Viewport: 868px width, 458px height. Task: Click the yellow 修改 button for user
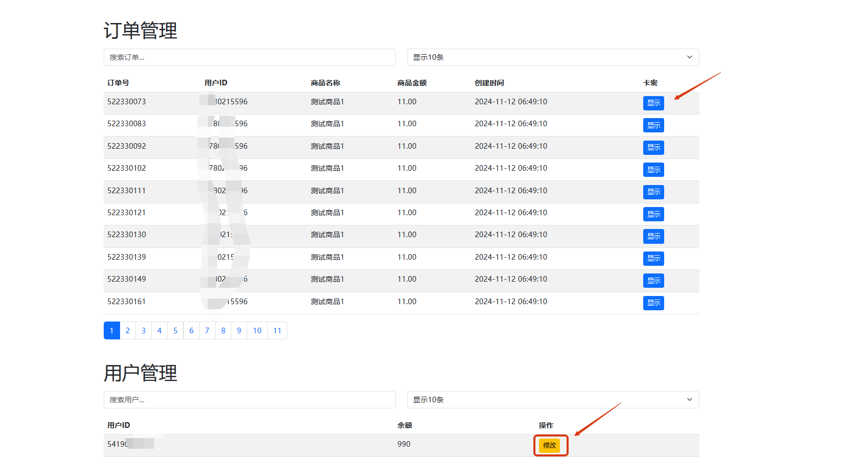point(550,445)
